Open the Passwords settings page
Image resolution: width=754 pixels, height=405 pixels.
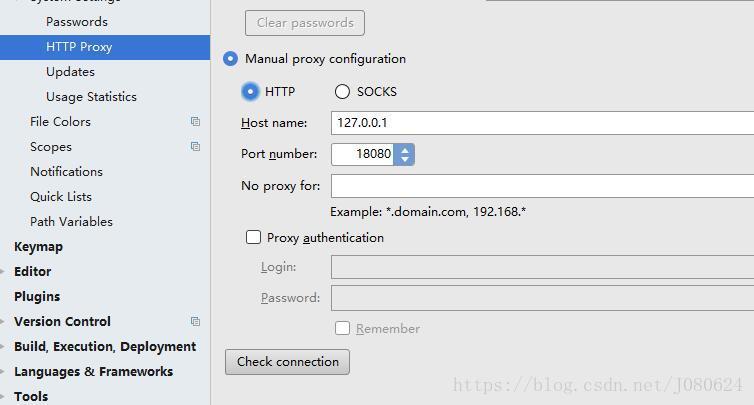tap(77, 22)
